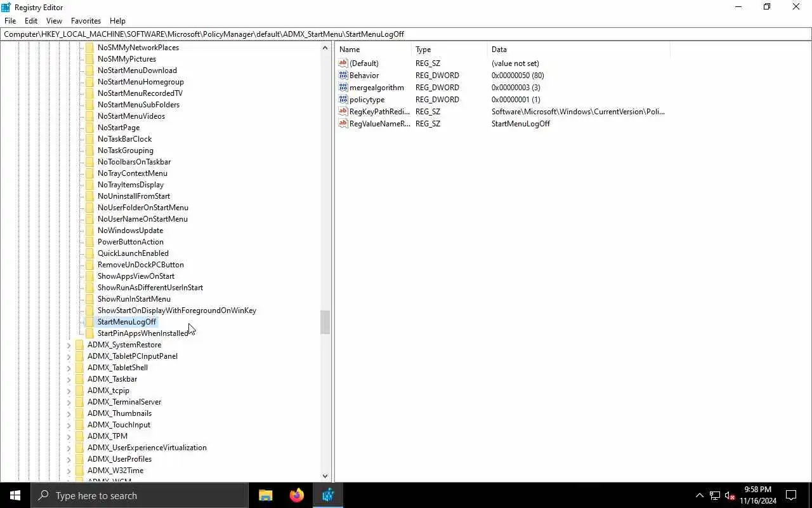Expand the ADMX_tcpip key
The width and height of the screenshot is (812, 508).
point(69,391)
